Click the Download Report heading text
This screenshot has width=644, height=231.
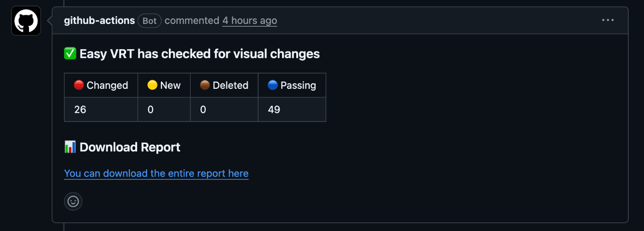pyautogui.click(x=130, y=147)
